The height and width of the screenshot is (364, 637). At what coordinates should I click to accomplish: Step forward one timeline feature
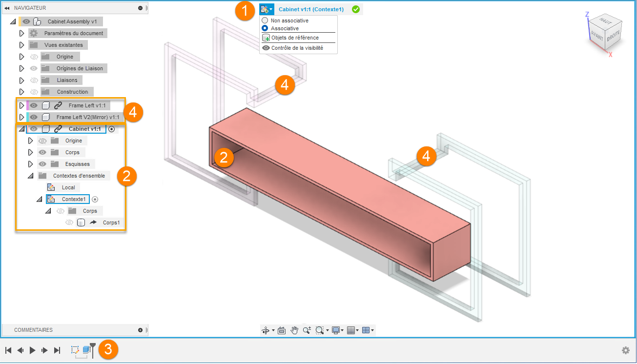pyautogui.click(x=45, y=350)
